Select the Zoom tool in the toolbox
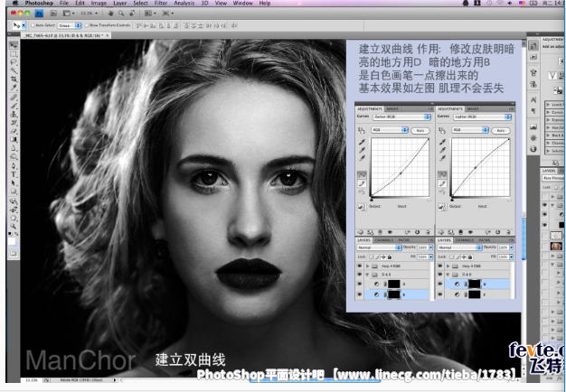 14,227
